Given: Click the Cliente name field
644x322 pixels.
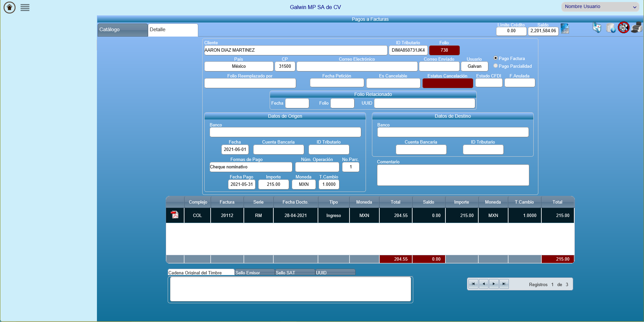Looking at the screenshot, I should tap(296, 50).
